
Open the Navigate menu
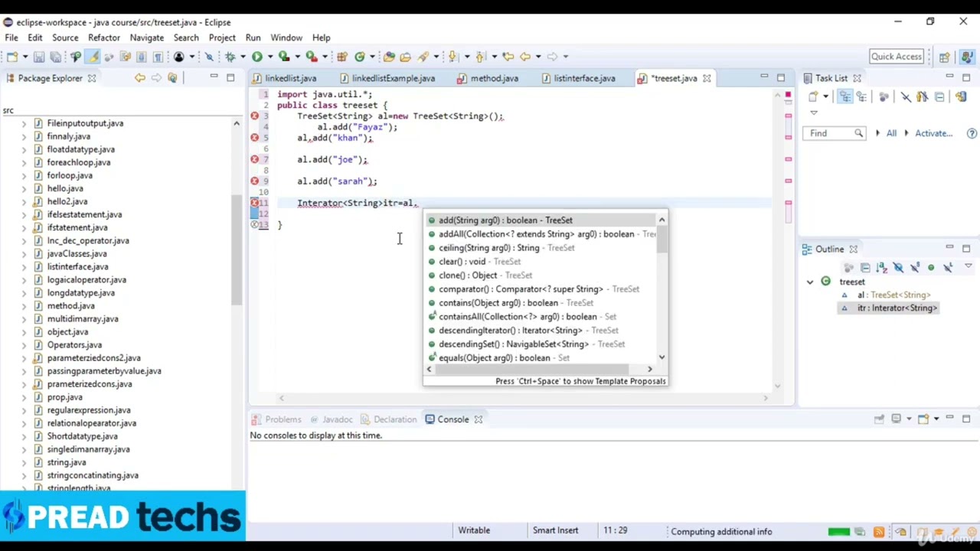147,37
